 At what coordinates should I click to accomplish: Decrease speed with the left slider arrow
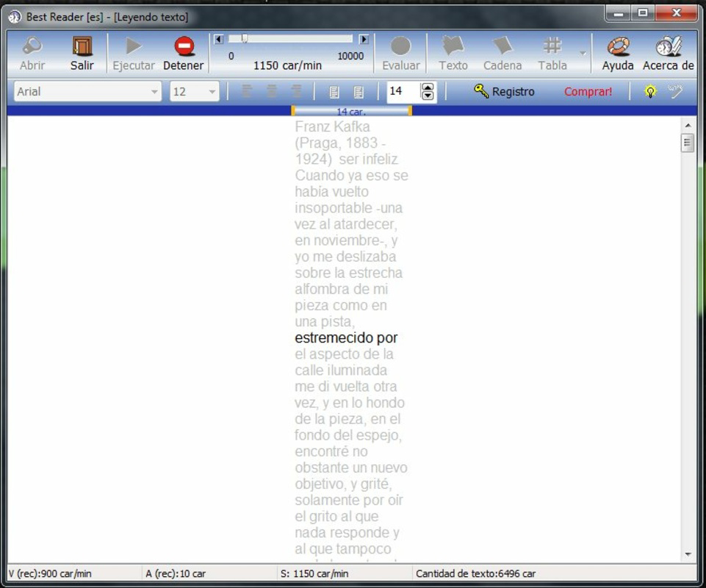tap(219, 39)
